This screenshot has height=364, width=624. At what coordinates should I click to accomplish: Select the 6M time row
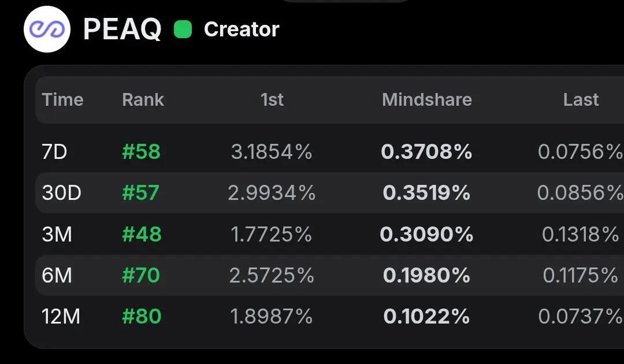[329, 275]
